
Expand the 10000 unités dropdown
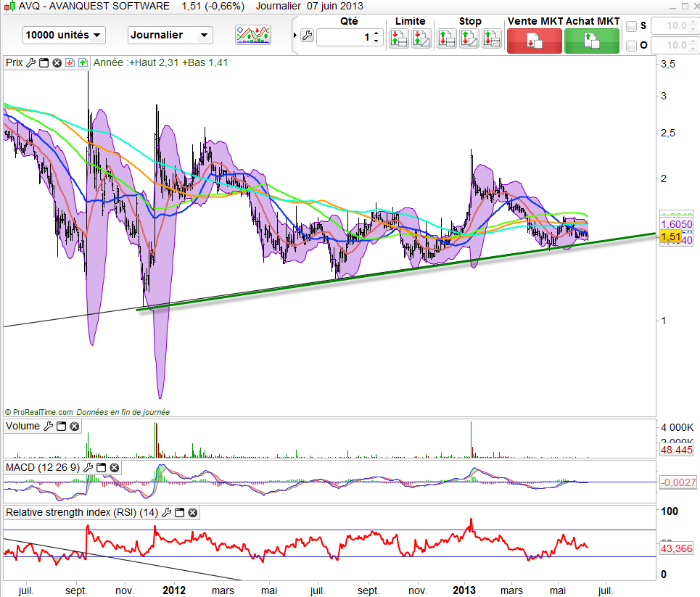[x=64, y=35]
